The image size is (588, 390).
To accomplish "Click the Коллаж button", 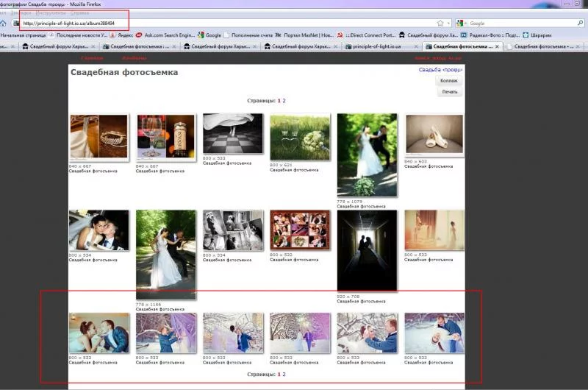I will coord(449,80).
